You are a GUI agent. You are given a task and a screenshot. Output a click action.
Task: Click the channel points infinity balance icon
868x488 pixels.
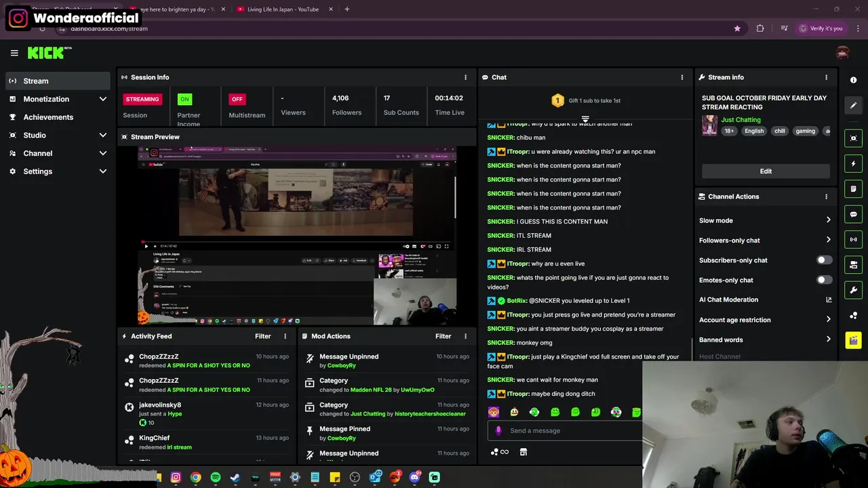pos(500,452)
